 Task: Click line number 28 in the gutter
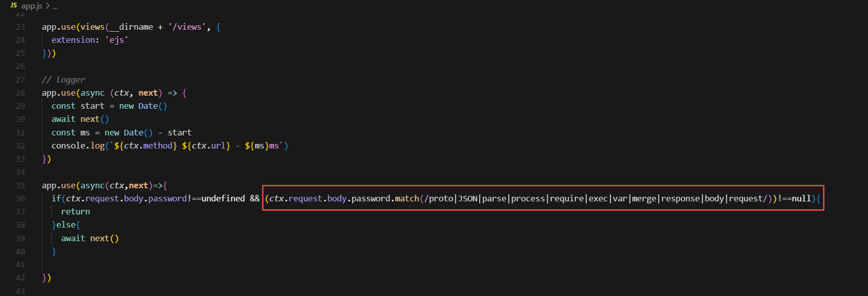[x=20, y=93]
